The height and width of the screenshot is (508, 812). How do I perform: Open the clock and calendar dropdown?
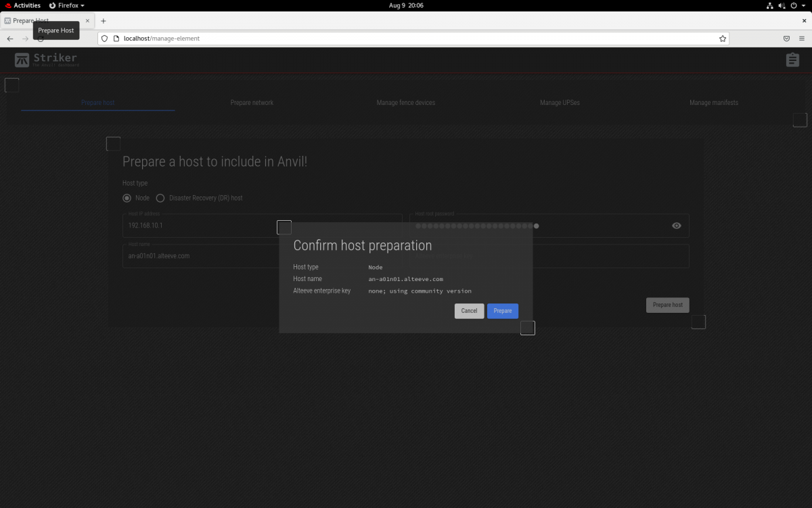406,5
